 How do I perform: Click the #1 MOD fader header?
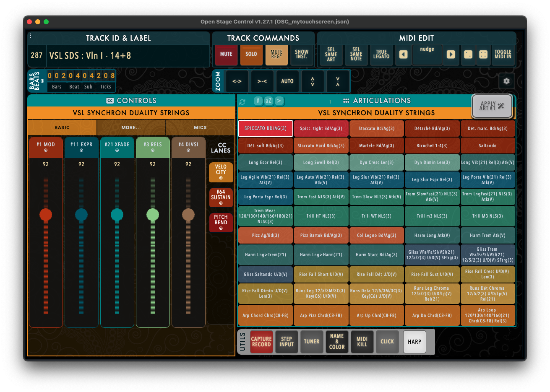coord(46,147)
